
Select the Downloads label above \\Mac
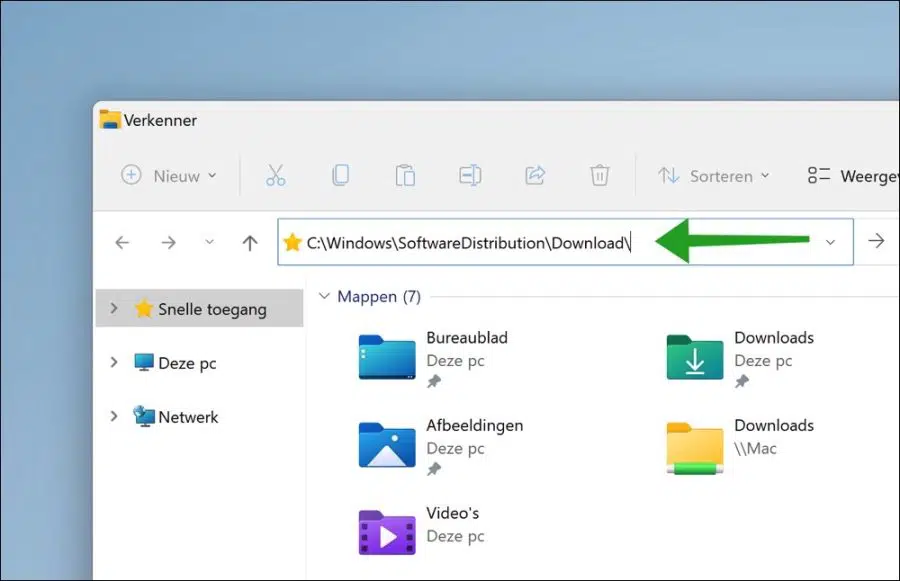coord(774,425)
